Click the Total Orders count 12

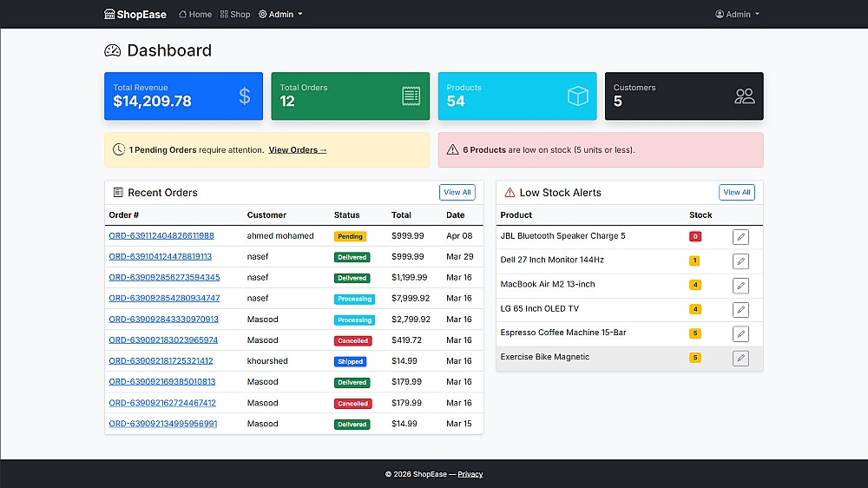pyautogui.click(x=287, y=102)
